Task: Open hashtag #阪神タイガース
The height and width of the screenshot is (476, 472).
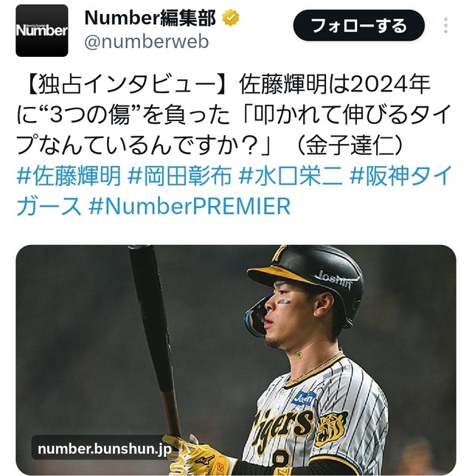Action: [x=235, y=191]
